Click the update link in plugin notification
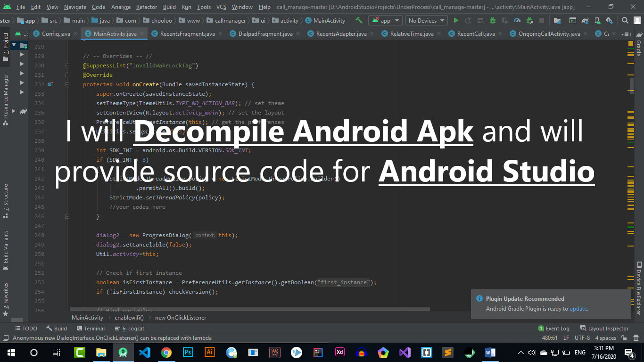The height and width of the screenshot is (362, 644). (578, 309)
